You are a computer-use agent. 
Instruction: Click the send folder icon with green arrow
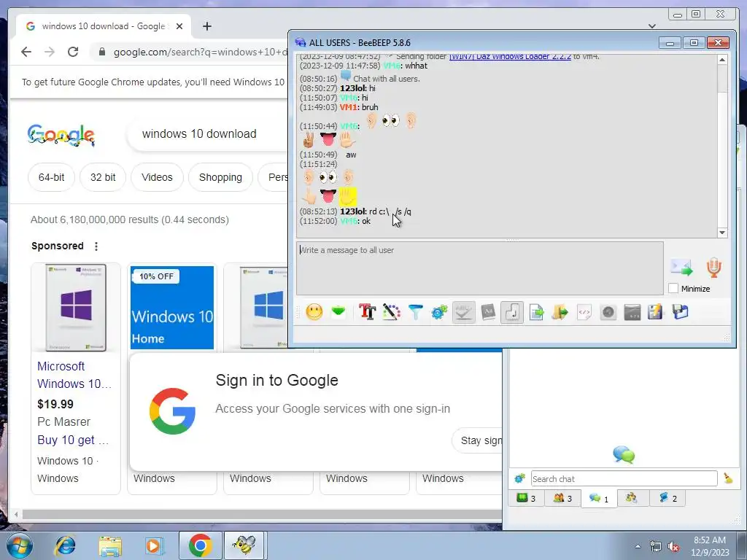tap(560, 312)
